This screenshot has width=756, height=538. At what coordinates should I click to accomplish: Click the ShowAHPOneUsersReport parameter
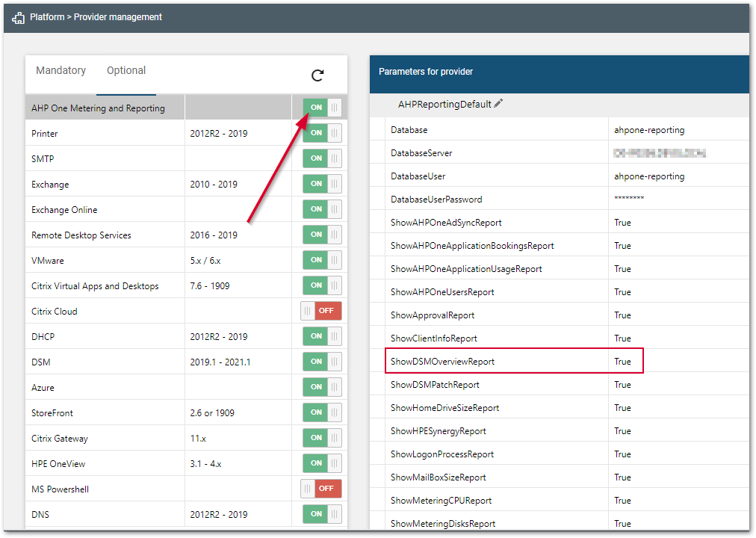point(442,292)
